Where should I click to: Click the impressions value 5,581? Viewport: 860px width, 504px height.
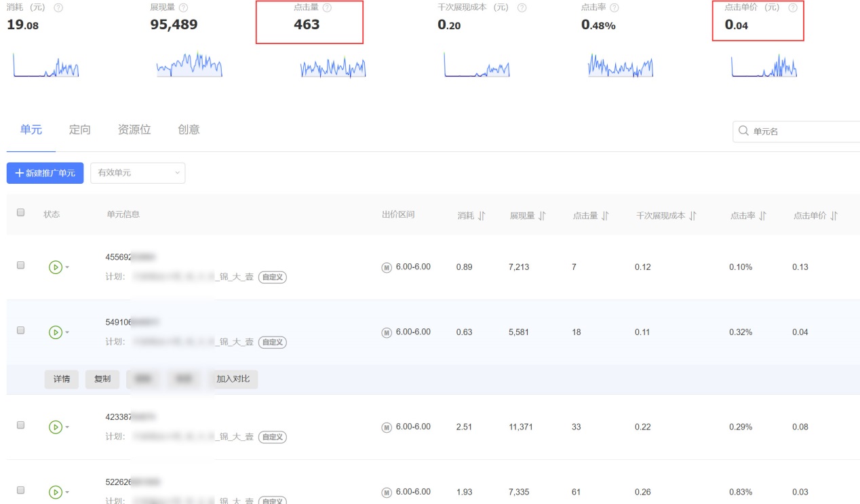tap(519, 332)
